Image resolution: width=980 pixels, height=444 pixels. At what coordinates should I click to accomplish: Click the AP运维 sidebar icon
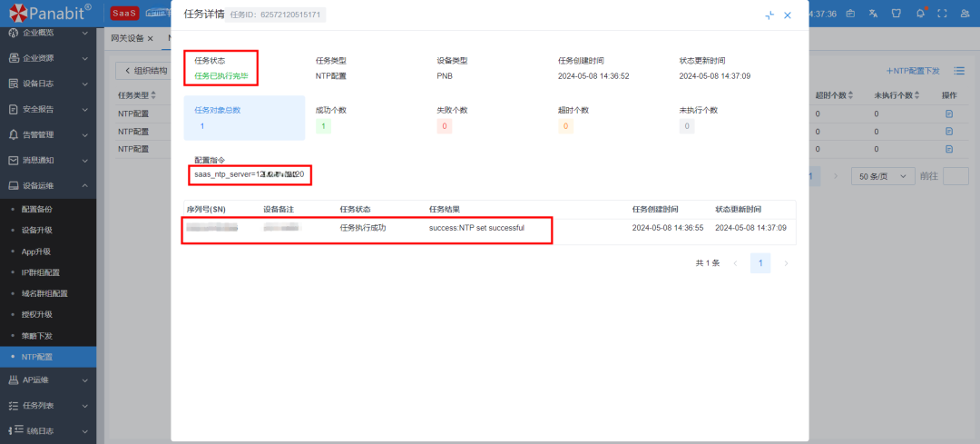(x=13, y=380)
